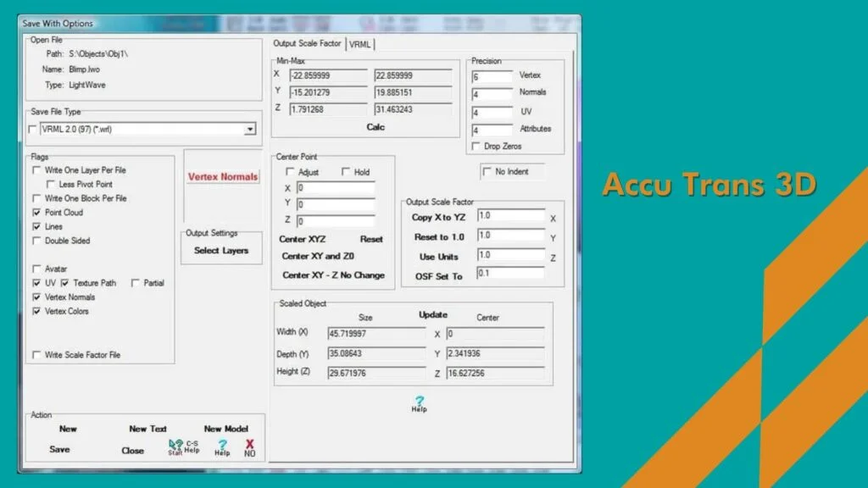868x488 pixels.
Task: Click Scaled Object Center Z field 16.627256
Action: (x=495, y=373)
